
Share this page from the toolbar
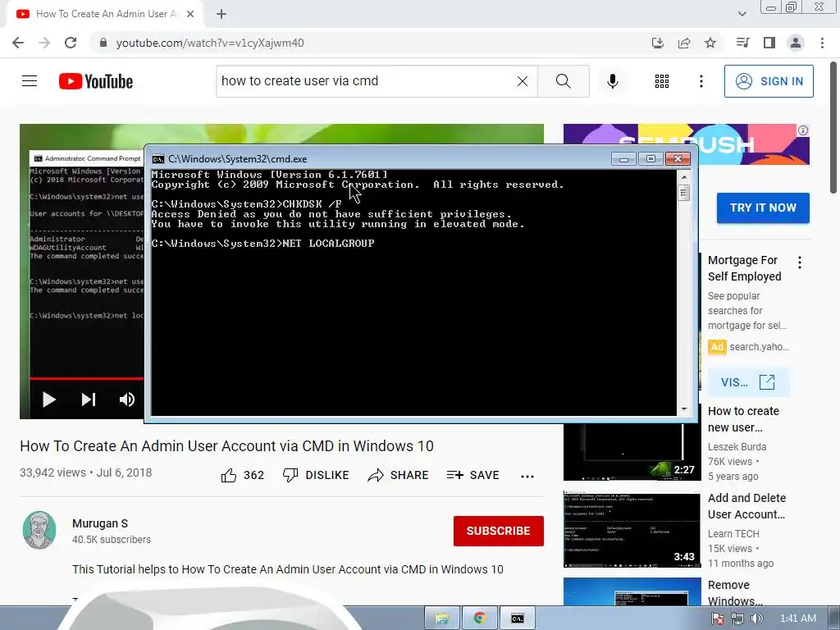[684, 43]
